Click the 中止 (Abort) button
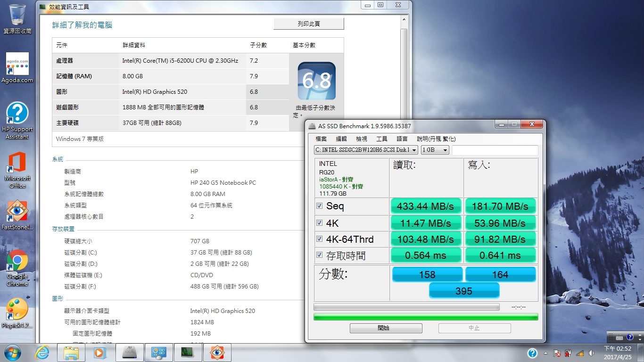Image resolution: width=644 pixels, height=362 pixels. tap(474, 328)
